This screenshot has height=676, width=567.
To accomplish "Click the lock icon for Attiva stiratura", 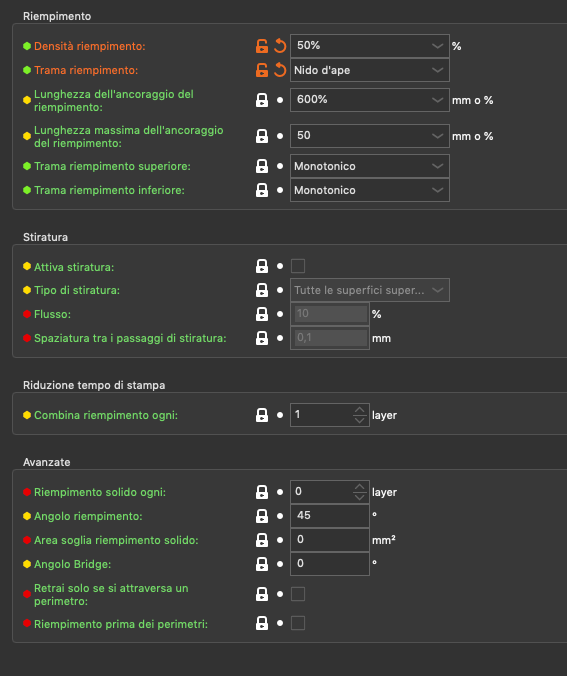I will point(262,266).
